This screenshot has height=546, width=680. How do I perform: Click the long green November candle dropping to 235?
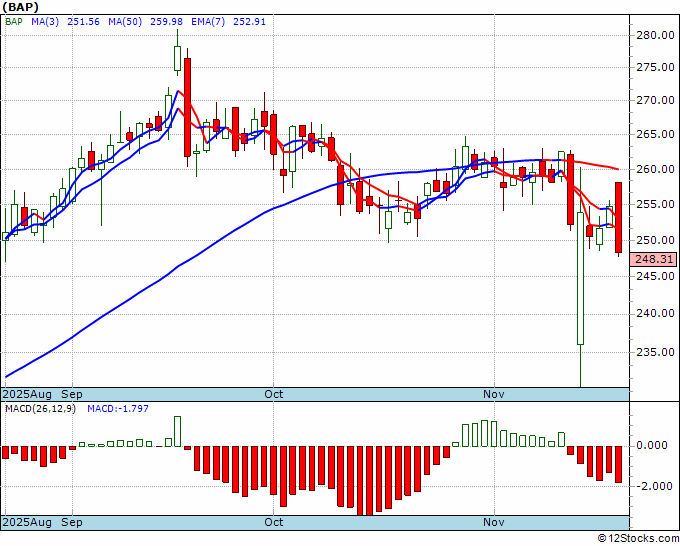click(x=580, y=278)
